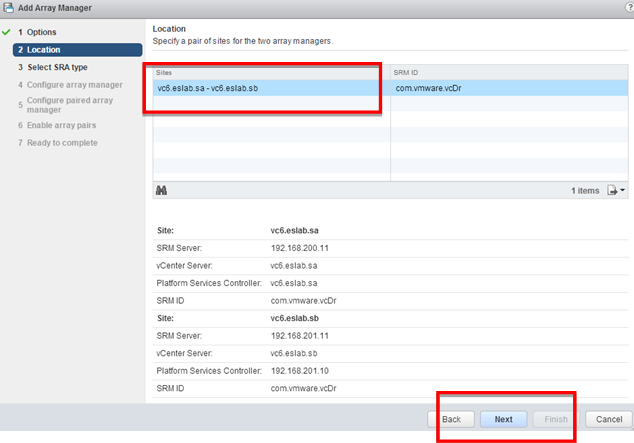Click the binoculars find icon below the table

tap(162, 190)
